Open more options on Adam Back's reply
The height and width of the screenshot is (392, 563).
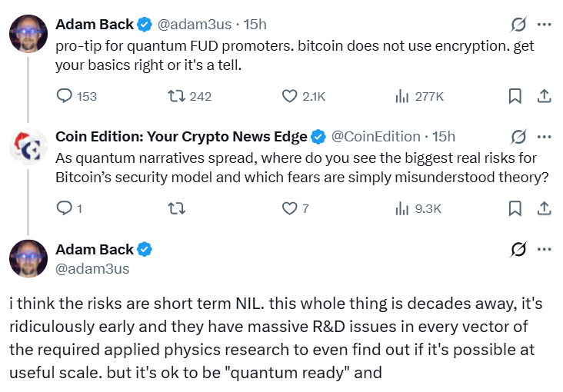point(544,249)
